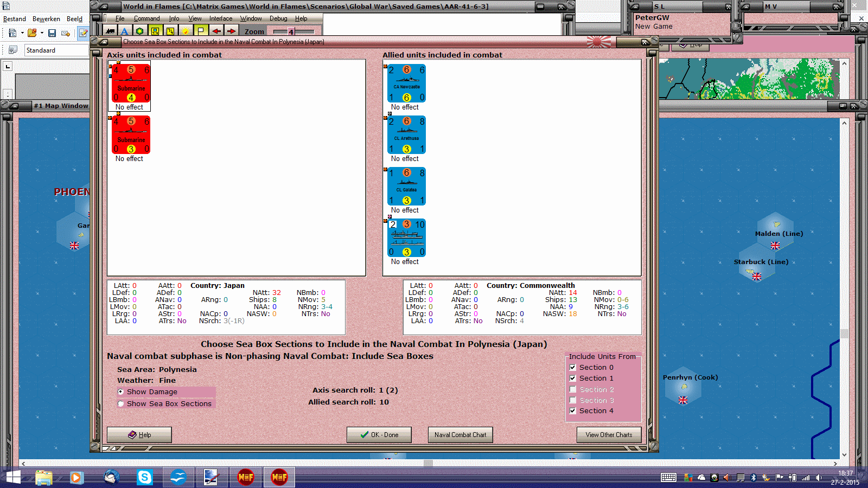
Task: Open the View menu
Action: 195,18
